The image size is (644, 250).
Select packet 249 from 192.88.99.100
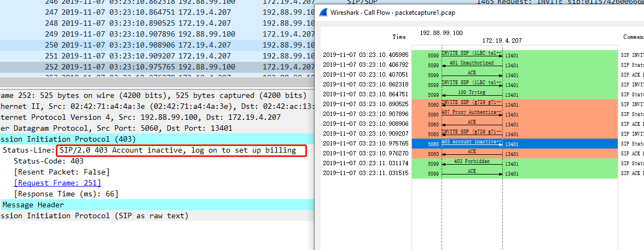point(157,34)
